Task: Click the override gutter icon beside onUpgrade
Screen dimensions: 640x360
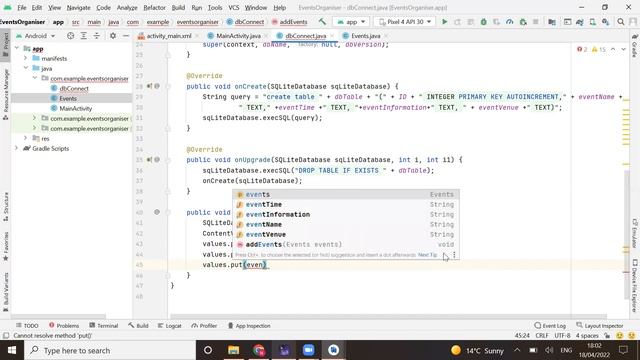Action: click(149, 160)
